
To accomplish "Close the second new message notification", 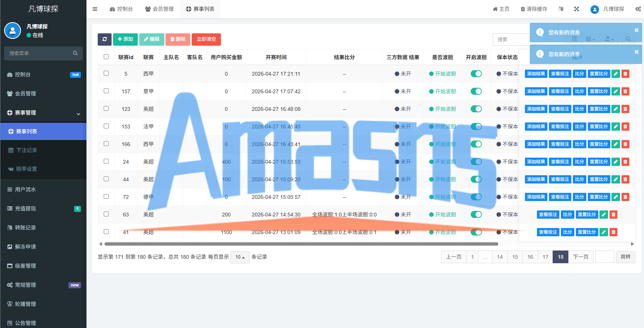I will coord(637,52).
